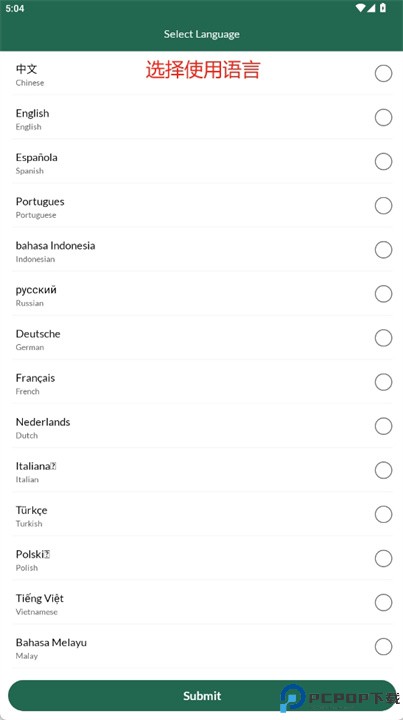The height and width of the screenshot is (720, 403).
Task: Select Portugues radio option
Action: click(383, 206)
